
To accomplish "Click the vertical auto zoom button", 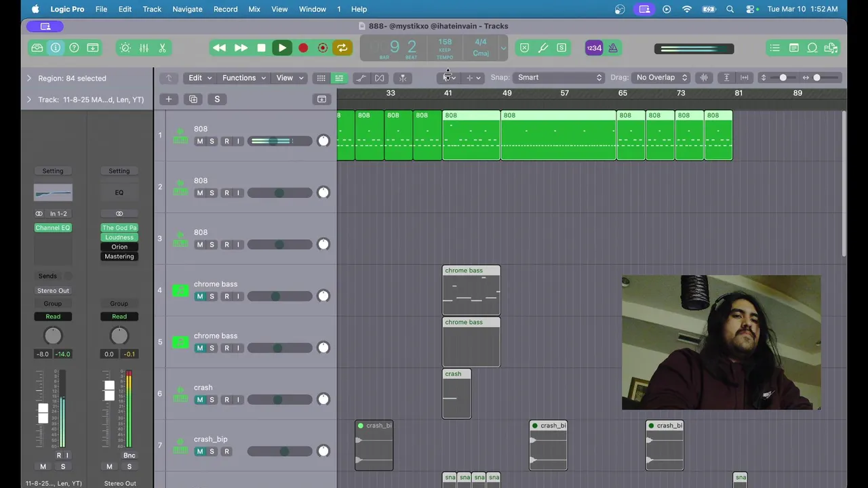I will tap(726, 77).
